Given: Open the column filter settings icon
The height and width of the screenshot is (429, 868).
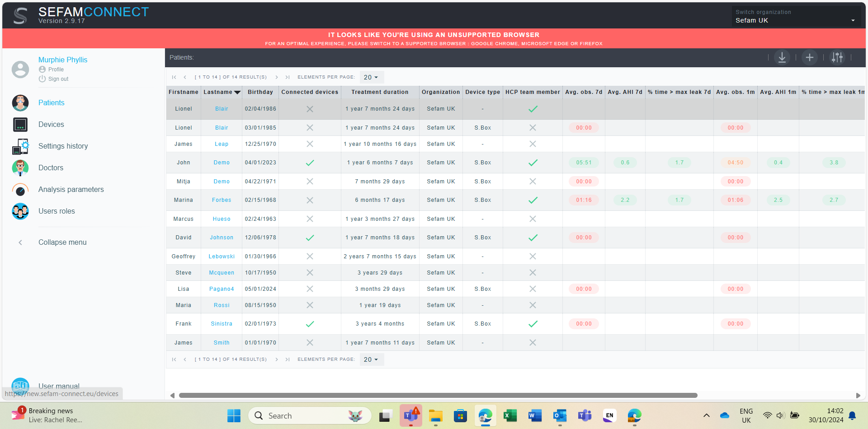Looking at the screenshot, I should (x=837, y=57).
